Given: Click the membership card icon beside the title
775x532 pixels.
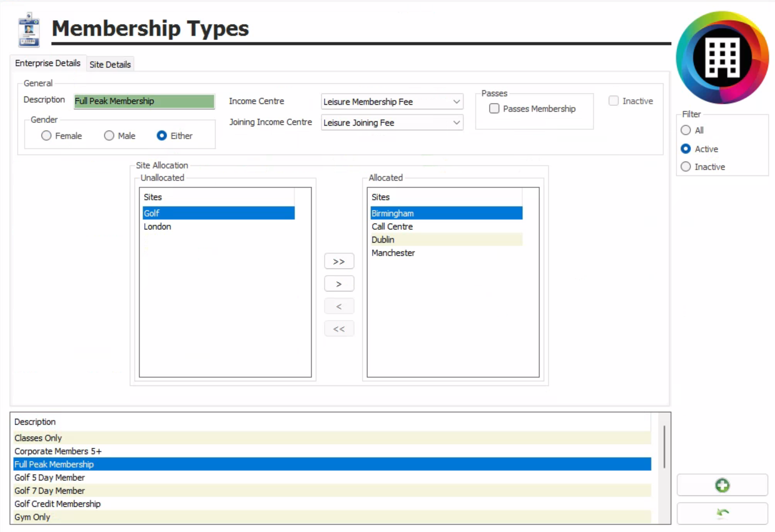Looking at the screenshot, I should [29, 30].
